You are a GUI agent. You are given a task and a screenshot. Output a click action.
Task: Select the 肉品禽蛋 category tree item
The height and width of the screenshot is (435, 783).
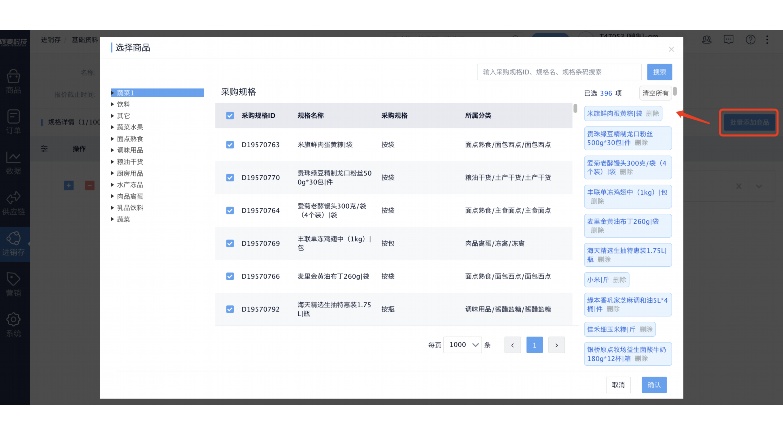pos(130,196)
